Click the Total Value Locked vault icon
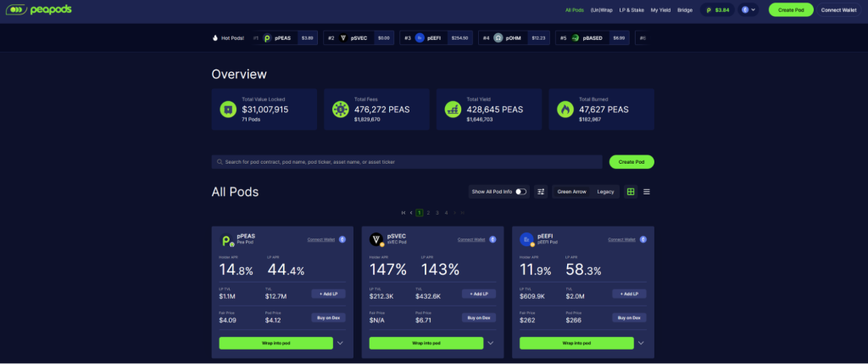Screen dimensions: 868x364 228,109
